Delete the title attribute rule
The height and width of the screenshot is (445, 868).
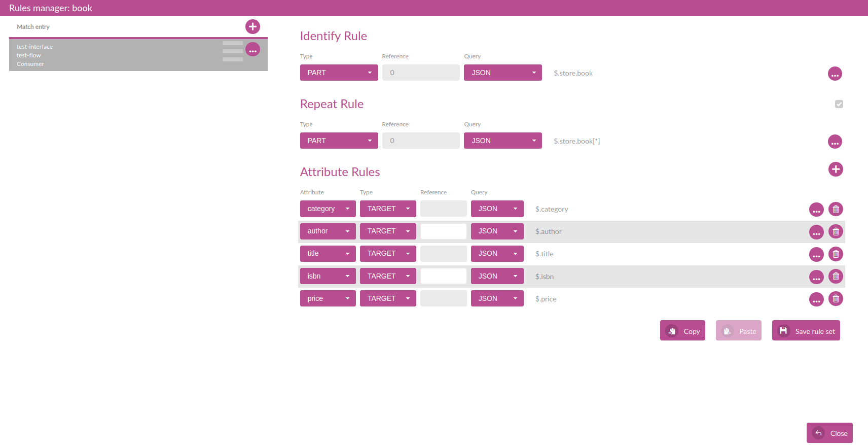tap(836, 254)
